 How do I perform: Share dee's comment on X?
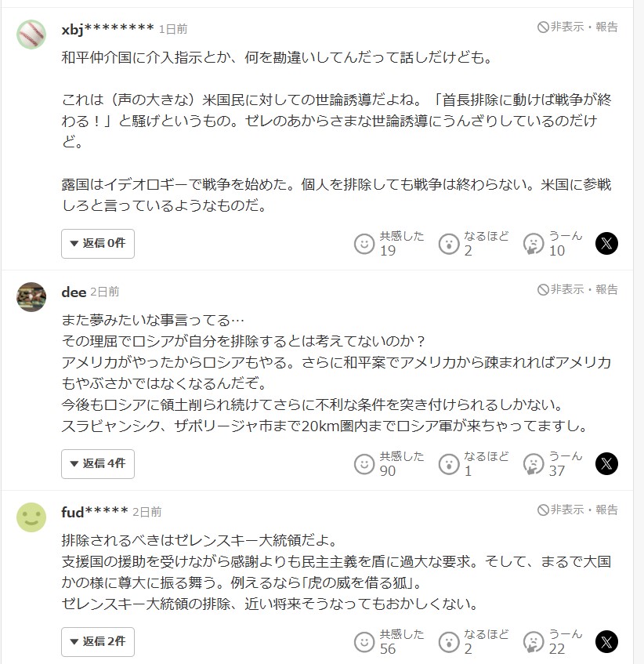(x=606, y=463)
